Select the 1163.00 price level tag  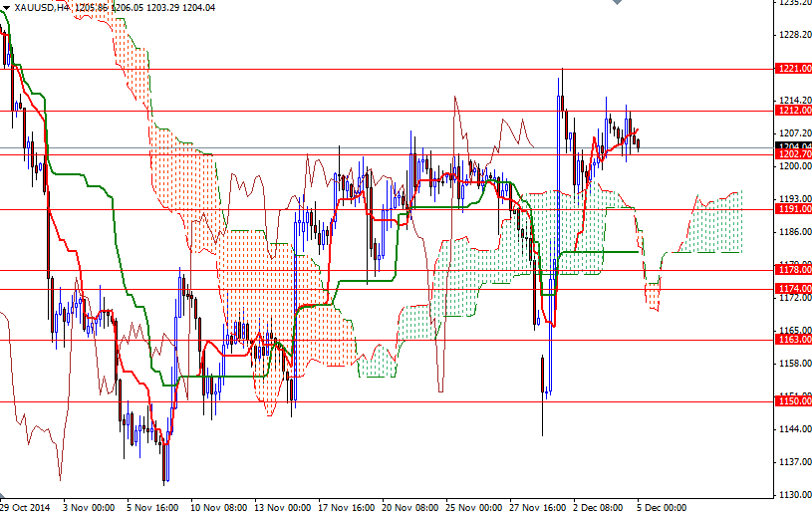pyautogui.click(x=792, y=340)
